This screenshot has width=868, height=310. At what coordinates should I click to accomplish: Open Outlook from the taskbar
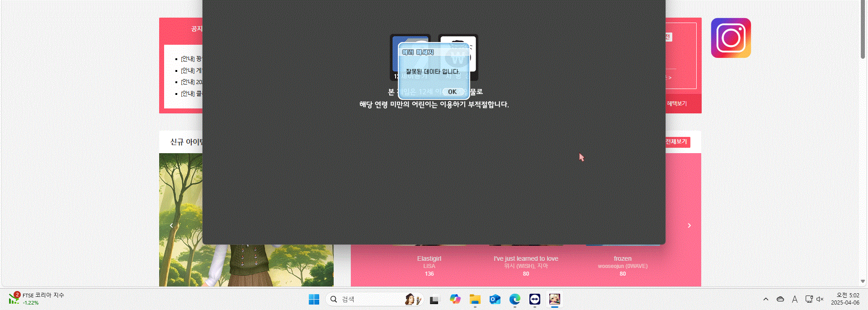495,299
